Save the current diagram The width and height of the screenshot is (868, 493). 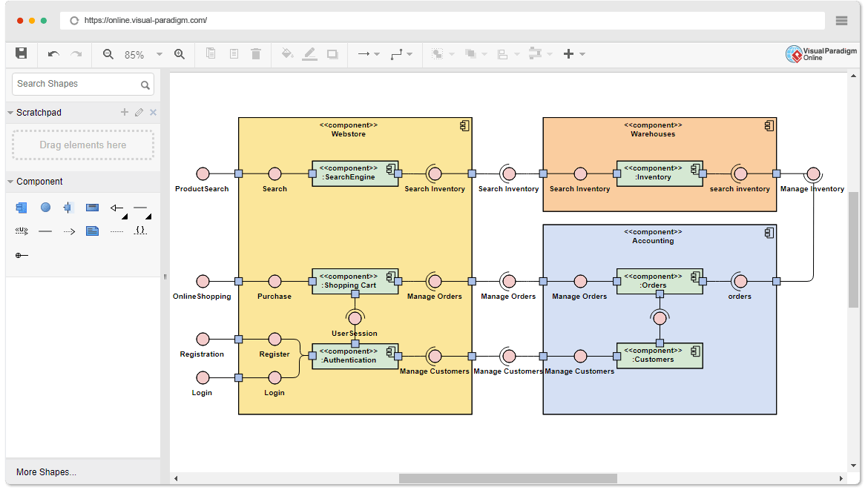coord(21,53)
